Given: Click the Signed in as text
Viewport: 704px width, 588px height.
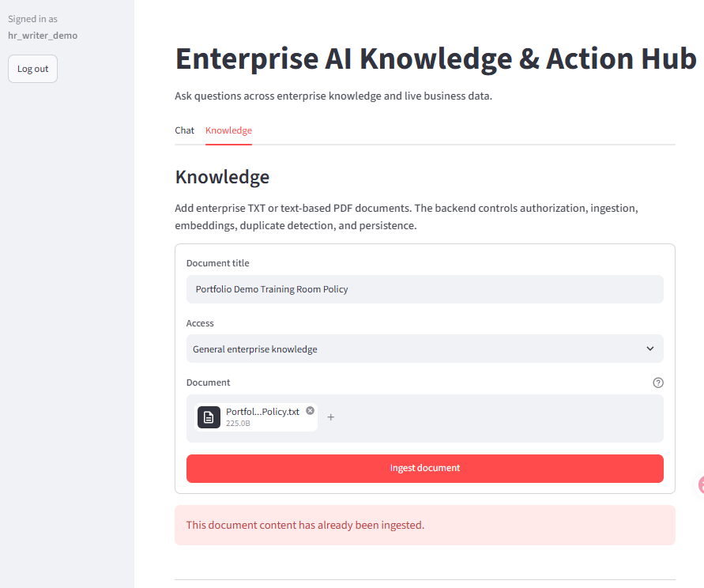Looking at the screenshot, I should 32,19.
